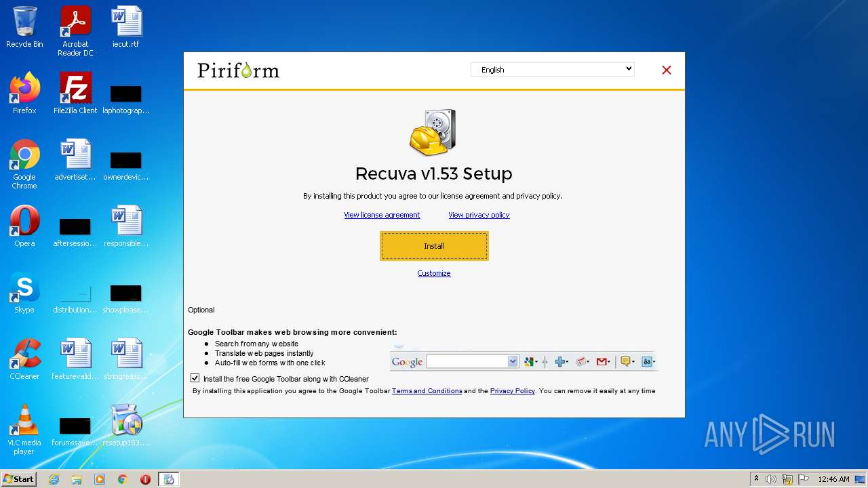Image resolution: width=868 pixels, height=488 pixels.
Task: Select the advertiset... Word document
Action: (x=75, y=160)
